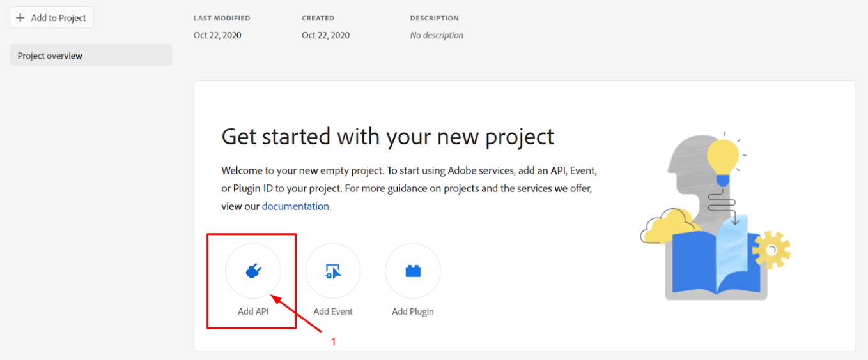The width and height of the screenshot is (868, 360).
Task: Select Project overview in the sidebar
Action: tap(91, 56)
